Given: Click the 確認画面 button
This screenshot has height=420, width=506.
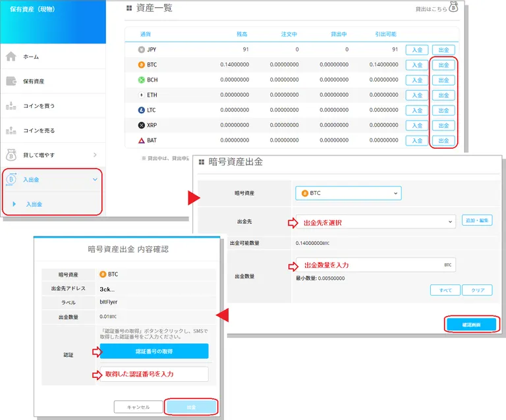Looking at the screenshot, I should point(471,325).
